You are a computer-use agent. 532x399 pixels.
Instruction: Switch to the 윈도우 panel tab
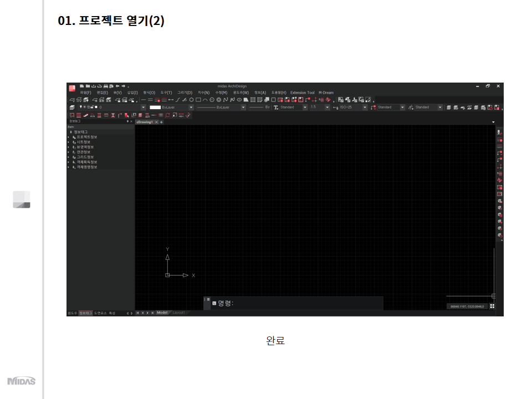72,313
